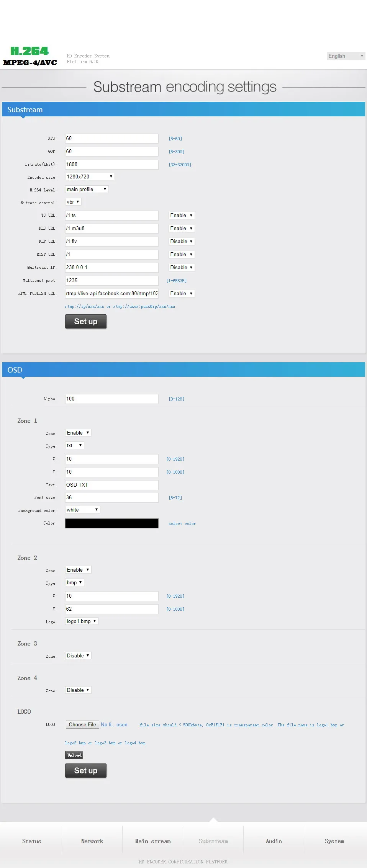
Task: Open the English language dropdown
Action: point(346,56)
